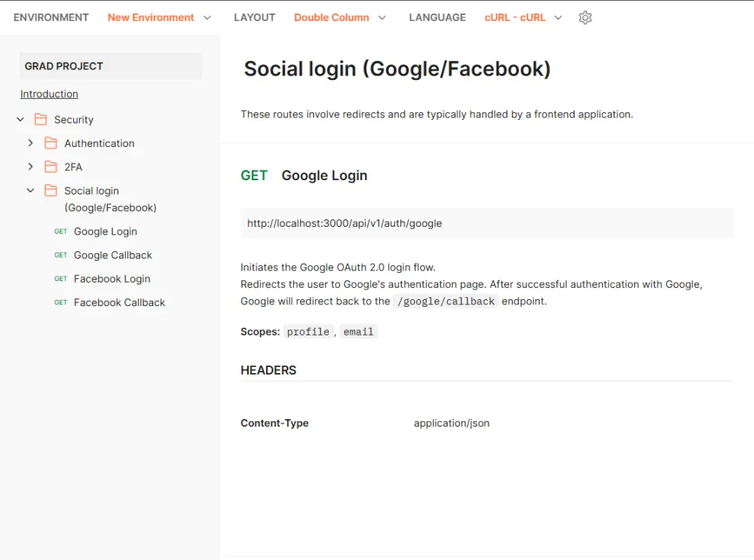Click the 2FA folder icon
The width and height of the screenshot is (754, 560).
[x=51, y=167]
